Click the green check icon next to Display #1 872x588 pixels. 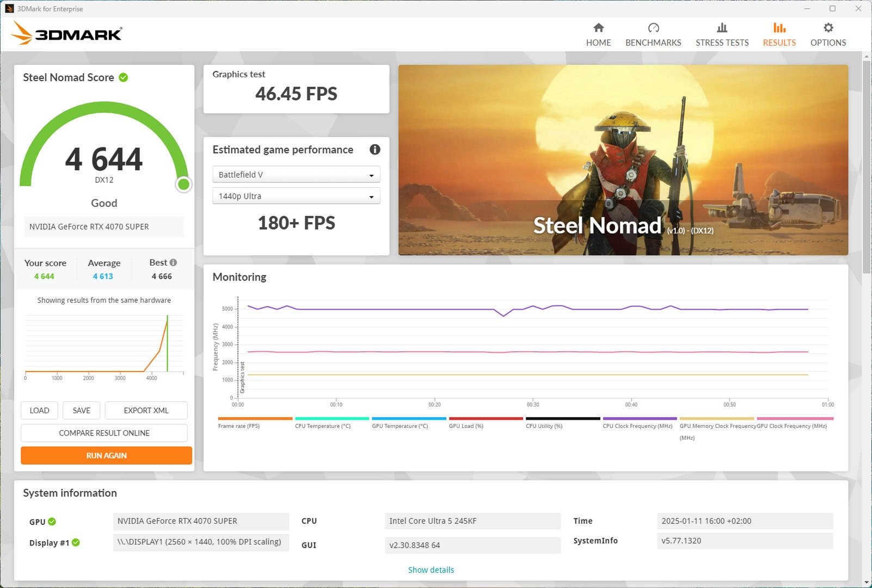pyautogui.click(x=76, y=542)
